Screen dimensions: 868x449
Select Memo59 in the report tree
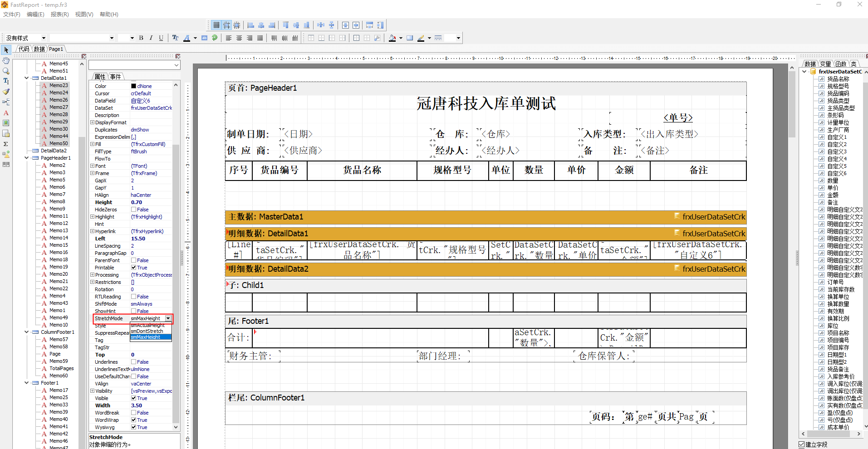pyautogui.click(x=59, y=361)
